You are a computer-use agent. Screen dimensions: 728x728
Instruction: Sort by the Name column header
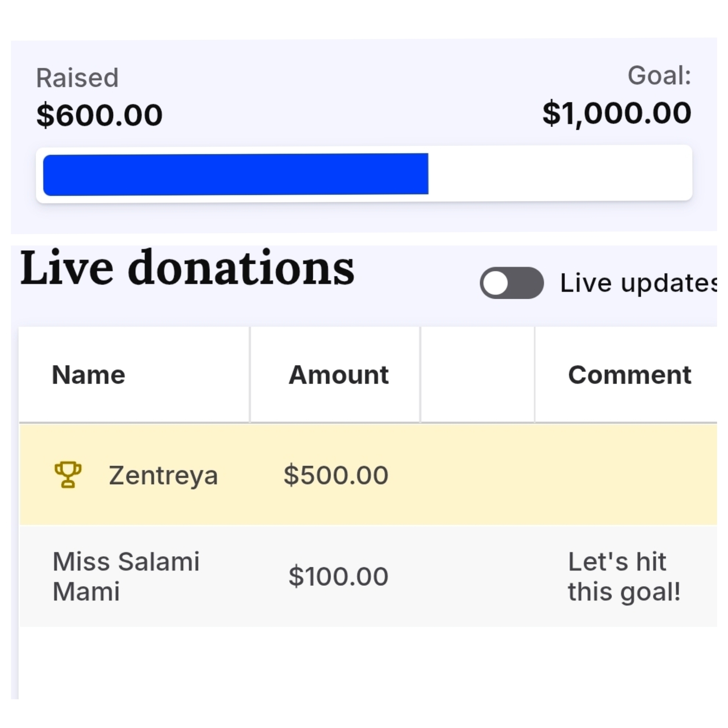pos(88,375)
